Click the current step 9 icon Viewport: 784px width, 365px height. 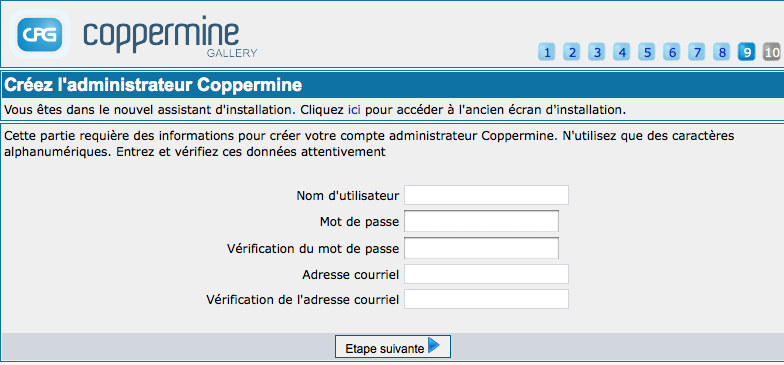747,52
